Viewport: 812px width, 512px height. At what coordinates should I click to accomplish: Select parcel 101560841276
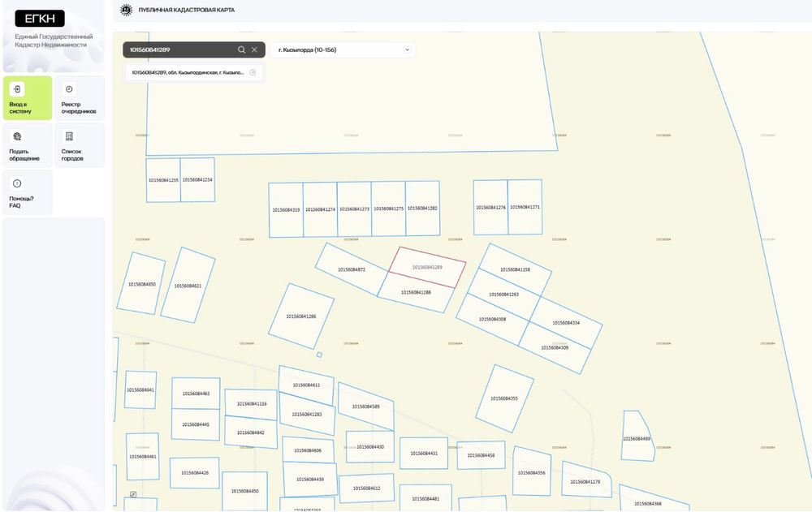490,208
